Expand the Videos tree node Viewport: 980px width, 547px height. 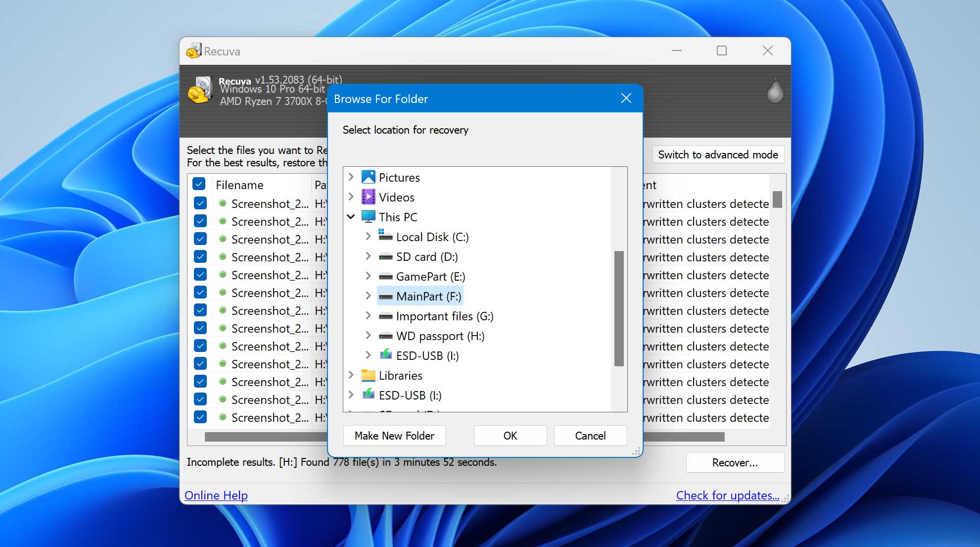(351, 197)
